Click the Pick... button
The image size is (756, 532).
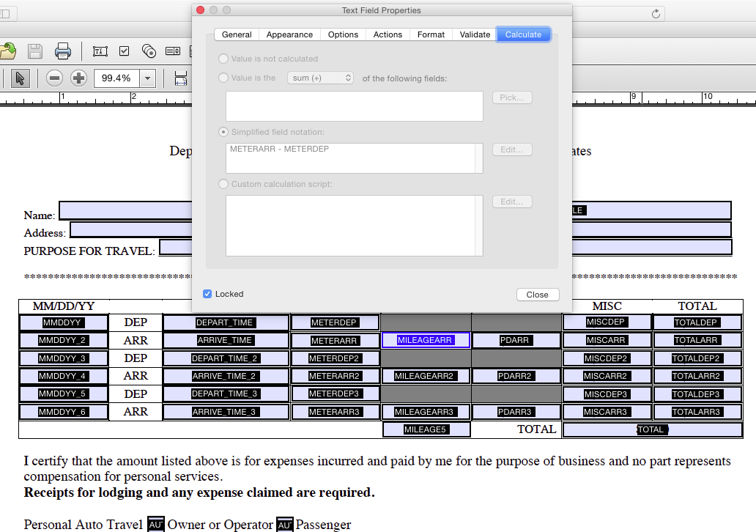pos(512,97)
